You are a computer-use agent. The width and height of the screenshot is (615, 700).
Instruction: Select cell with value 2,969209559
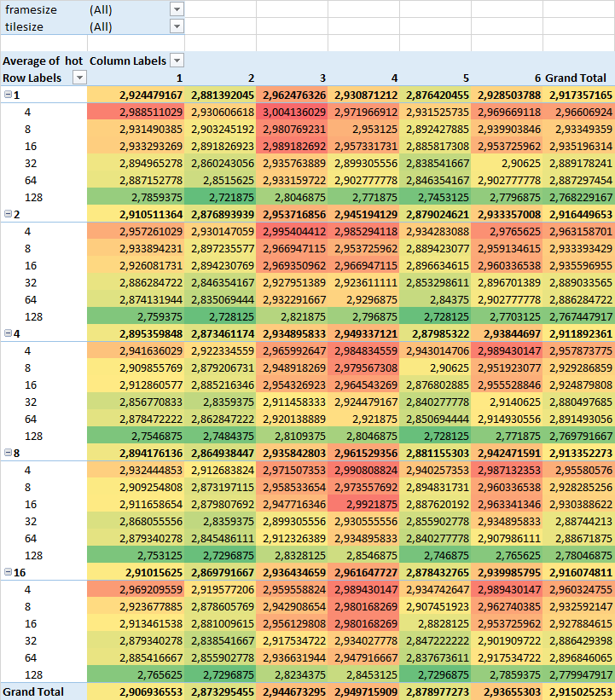click(x=136, y=589)
